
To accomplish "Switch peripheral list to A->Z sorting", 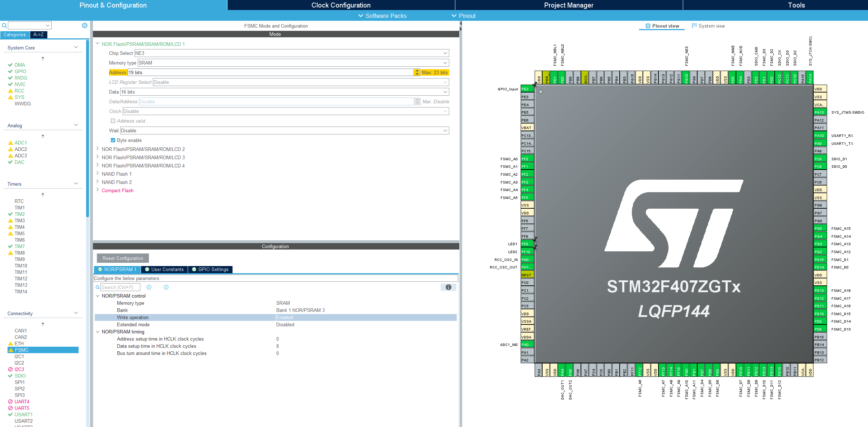I will (x=38, y=34).
